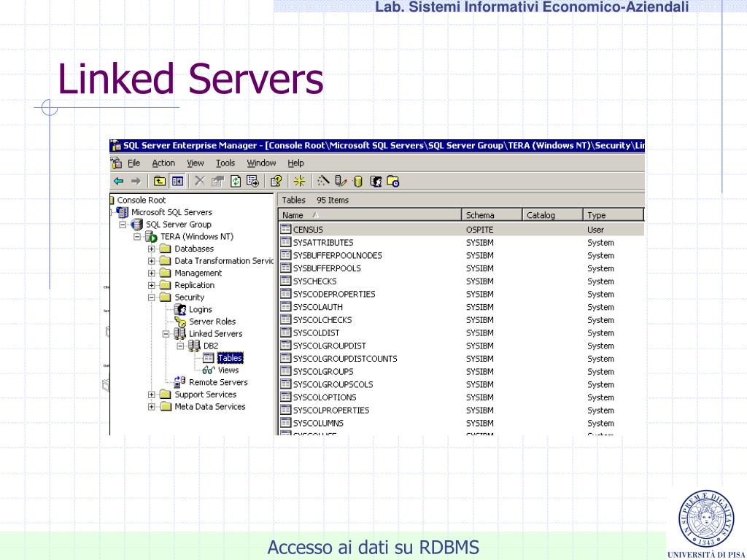The image size is (747, 560).
Task: Open the Help question-mark toolbar icon
Action: click(276, 182)
